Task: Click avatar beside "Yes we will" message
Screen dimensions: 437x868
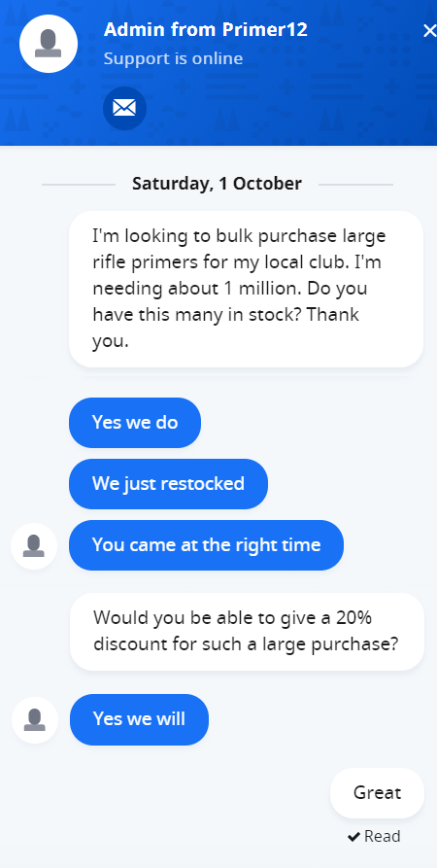Action: click(35, 719)
